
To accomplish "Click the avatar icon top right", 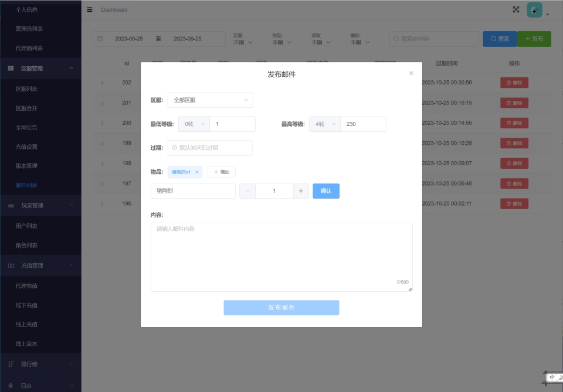I will coord(534,9).
